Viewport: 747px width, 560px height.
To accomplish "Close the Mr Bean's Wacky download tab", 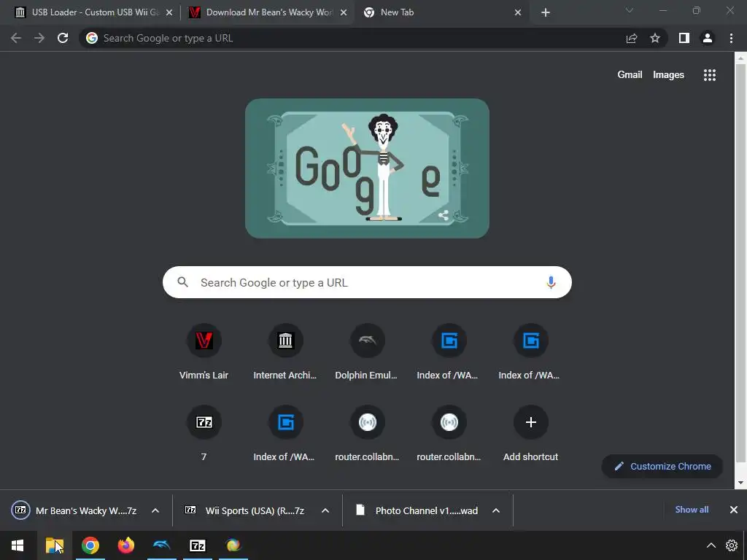I will pos(344,12).
